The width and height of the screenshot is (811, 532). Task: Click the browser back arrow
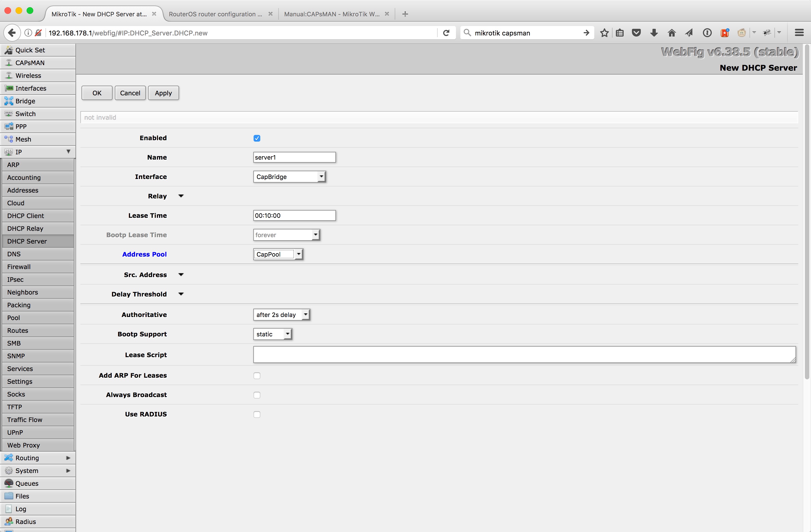(12, 33)
